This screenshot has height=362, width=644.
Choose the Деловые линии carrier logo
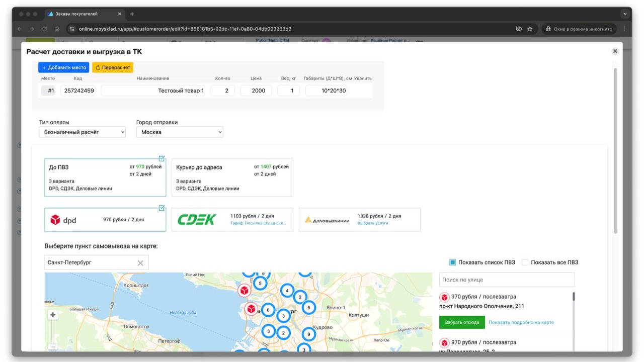click(327, 220)
